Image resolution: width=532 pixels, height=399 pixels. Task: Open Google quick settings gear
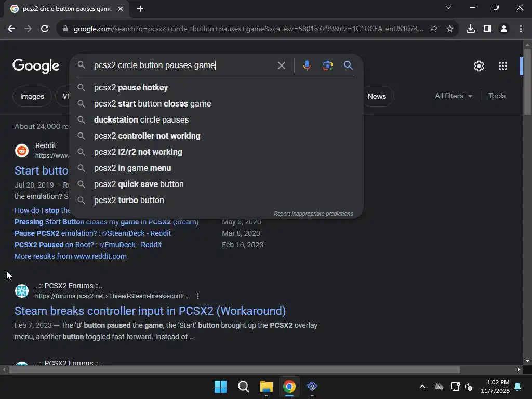coord(478,66)
